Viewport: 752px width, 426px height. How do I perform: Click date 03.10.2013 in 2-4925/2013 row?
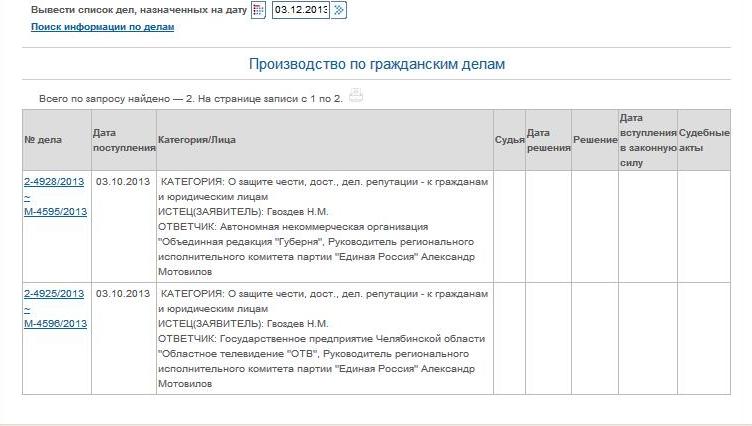[123, 294]
